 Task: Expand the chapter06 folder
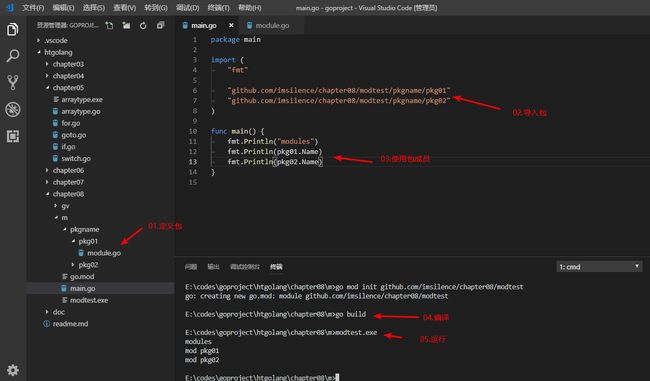click(x=47, y=170)
